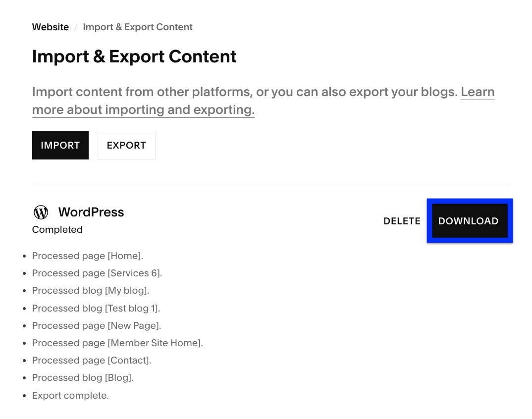Open the Website breadcrumb link

click(50, 27)
